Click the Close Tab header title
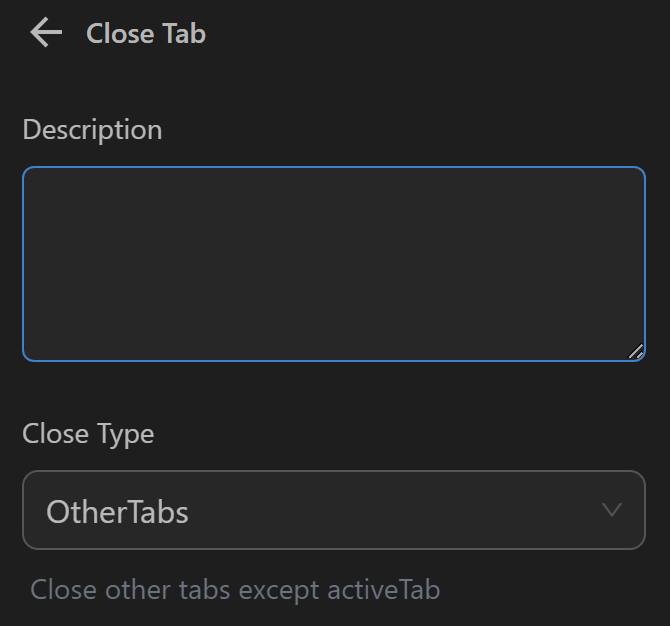This screenshot has width=670, height=626. pyautogui.click(x=146, y=33)
